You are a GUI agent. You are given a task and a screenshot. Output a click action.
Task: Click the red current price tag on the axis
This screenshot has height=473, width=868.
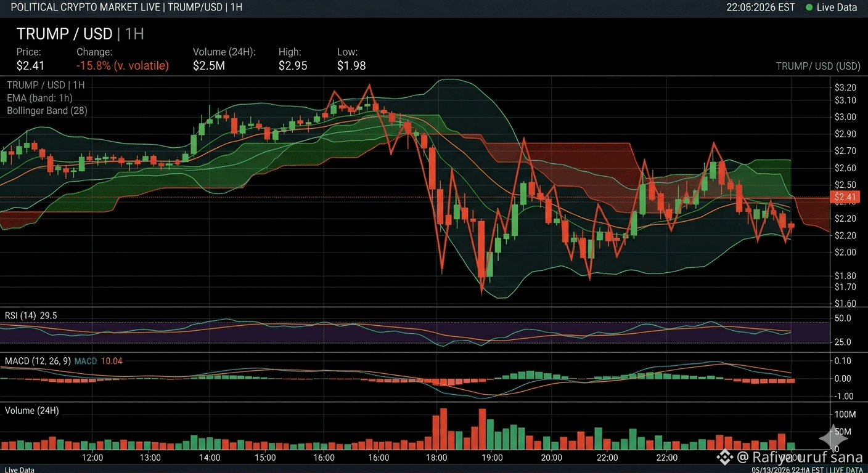(846, 197)
